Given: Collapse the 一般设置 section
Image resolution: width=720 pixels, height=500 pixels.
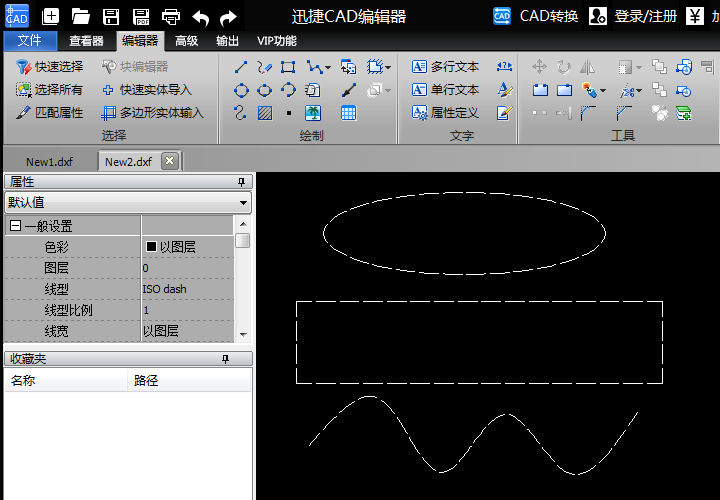Looking at the screenshot, I should click(15, 225).
